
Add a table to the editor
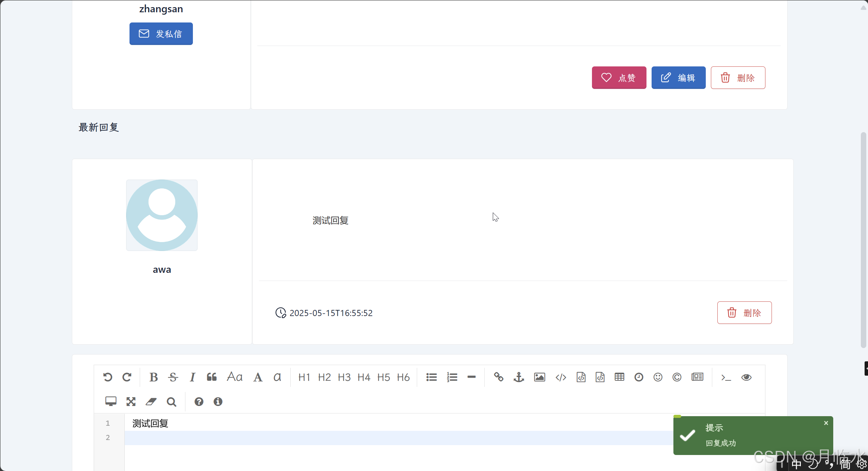click(619, 377)
